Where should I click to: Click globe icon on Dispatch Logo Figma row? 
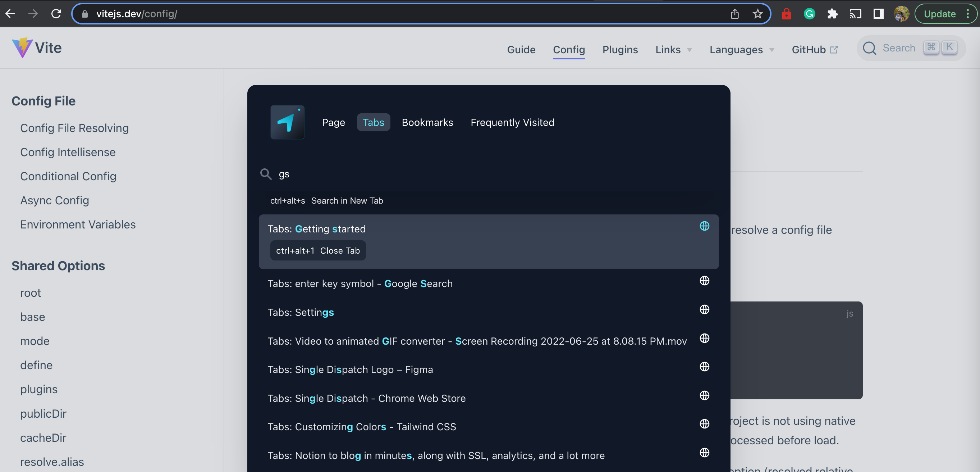pos(704,367)
